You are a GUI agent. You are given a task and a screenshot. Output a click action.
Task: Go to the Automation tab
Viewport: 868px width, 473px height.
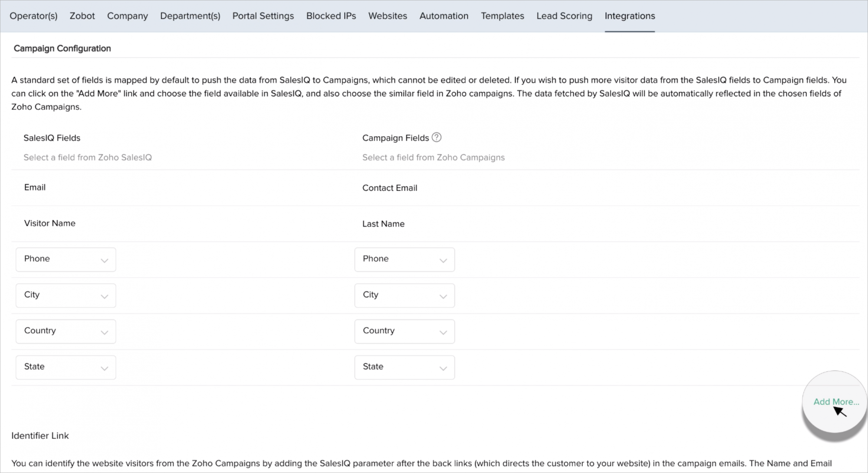444,16
